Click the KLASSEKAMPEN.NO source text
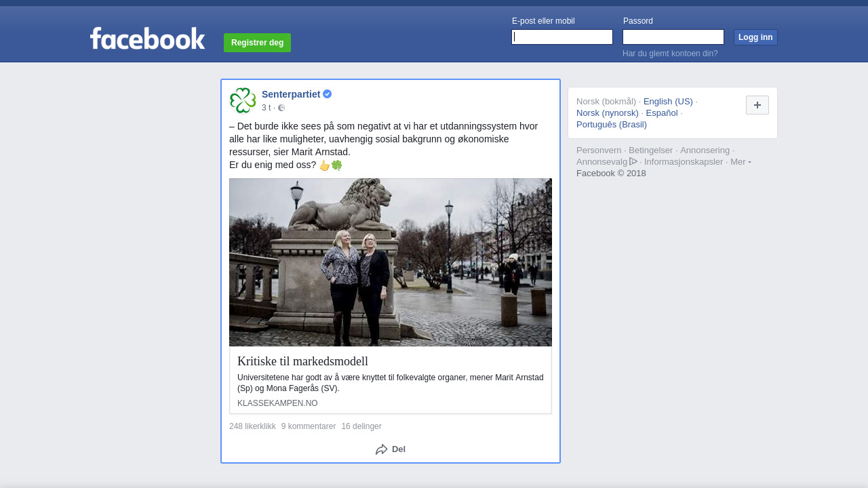The image size is (868, 488). (277, 403)
